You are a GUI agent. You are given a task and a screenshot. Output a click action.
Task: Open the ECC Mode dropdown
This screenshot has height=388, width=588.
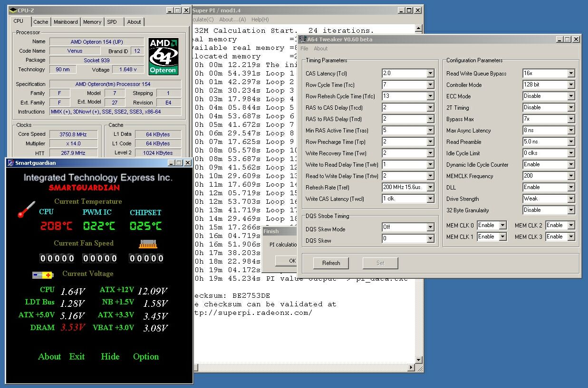[x=571, y=96]
